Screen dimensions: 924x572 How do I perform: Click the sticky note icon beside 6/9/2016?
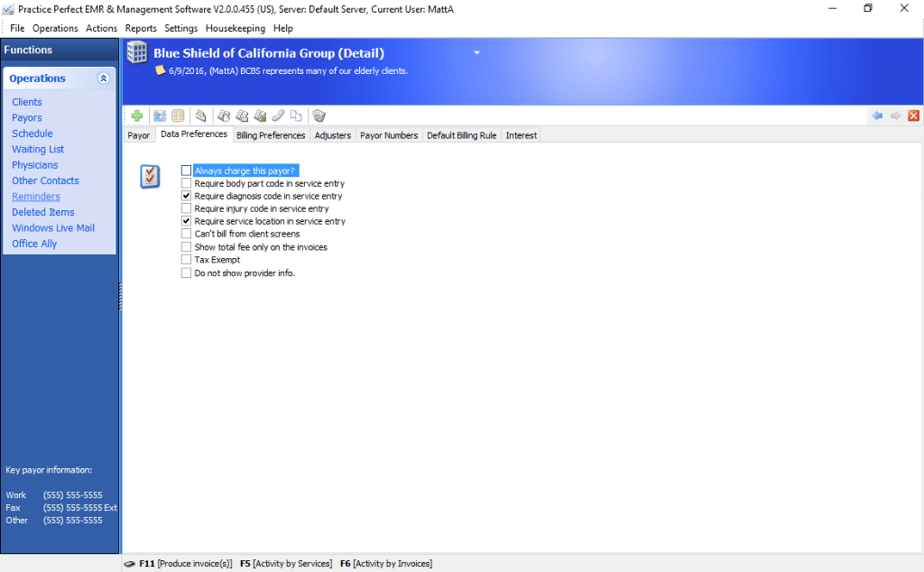[x=160, y=70]
